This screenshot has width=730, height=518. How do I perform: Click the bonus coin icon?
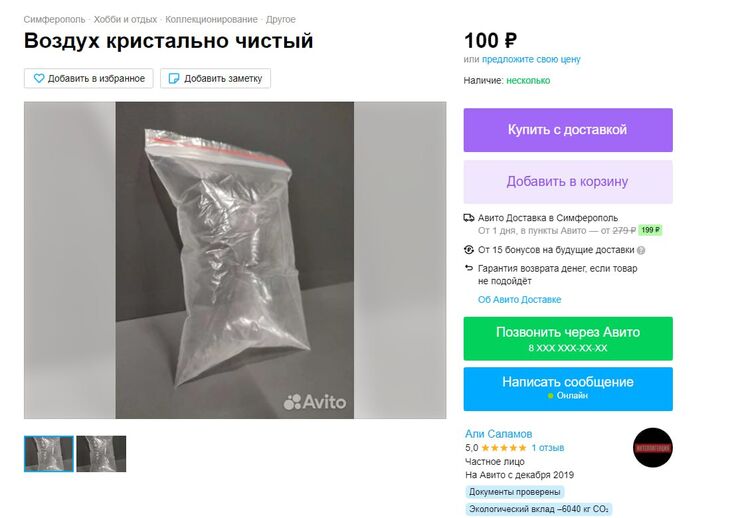(468, 250)
